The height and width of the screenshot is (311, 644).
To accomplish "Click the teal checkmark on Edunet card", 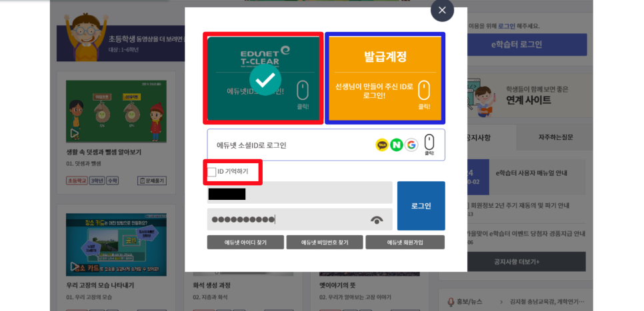I will pos(265,80).
